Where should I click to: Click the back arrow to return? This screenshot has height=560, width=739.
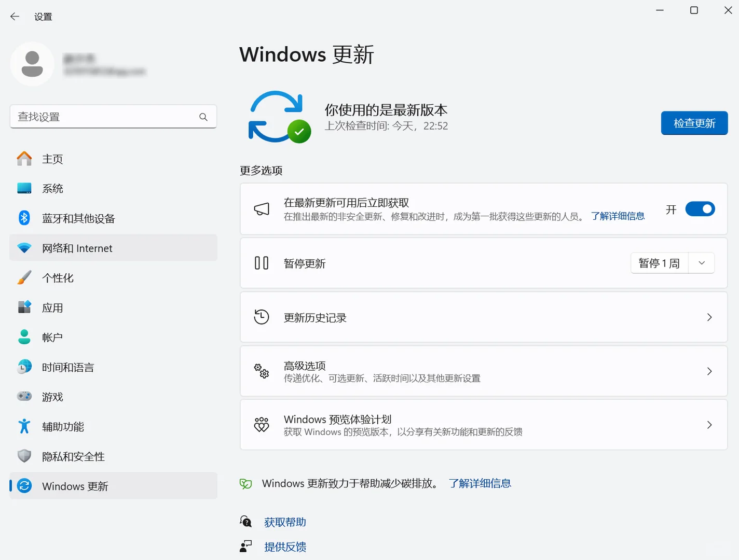point(15,16)
